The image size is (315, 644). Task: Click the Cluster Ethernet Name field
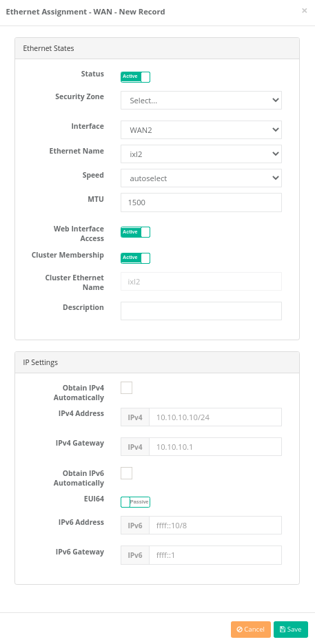coord(201,281)
